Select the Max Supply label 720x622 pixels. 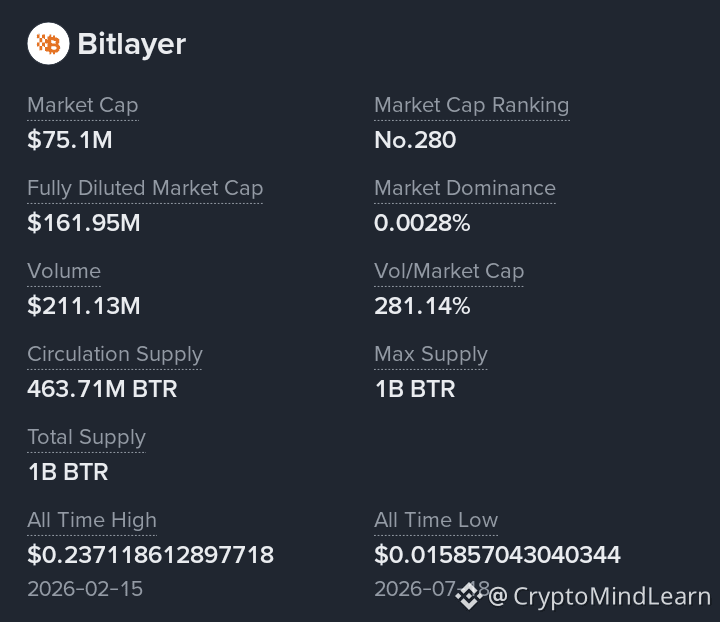pyautogui.click(x=431, y=355)
